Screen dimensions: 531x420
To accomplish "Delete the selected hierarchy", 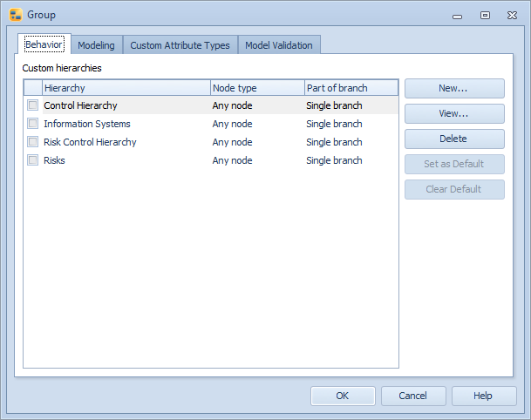I will (x=453, y=139).
